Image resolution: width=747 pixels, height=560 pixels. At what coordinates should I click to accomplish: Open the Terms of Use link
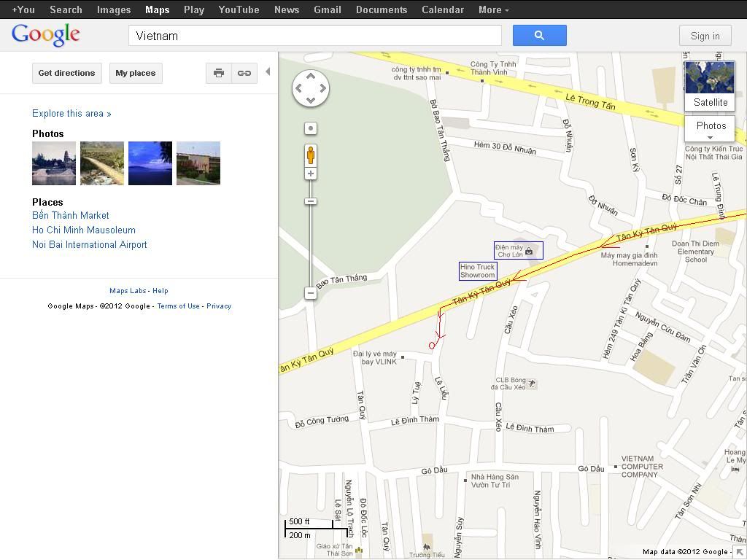click(179, 306)
